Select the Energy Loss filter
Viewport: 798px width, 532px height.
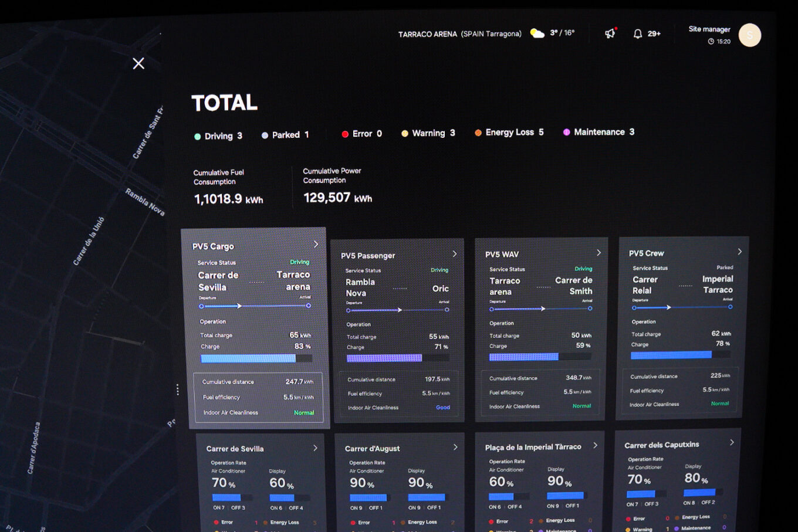(x=509, y=133)
